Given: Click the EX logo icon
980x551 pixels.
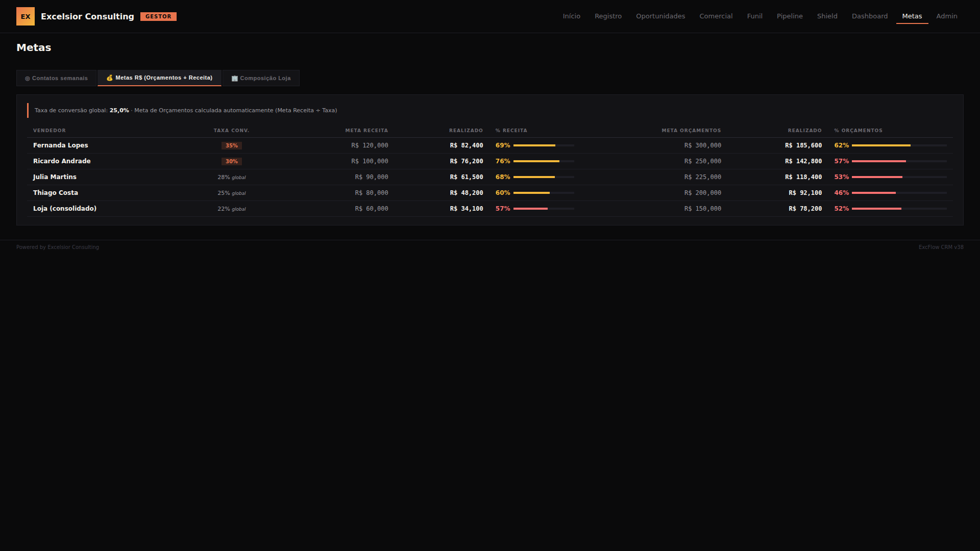Looking at the screenshot, I should coord(26,16).
